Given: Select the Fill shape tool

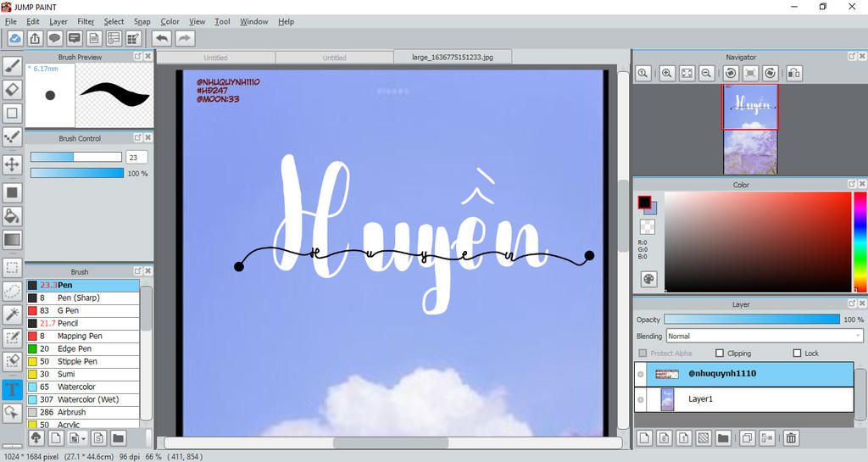Looking at the screenshot, I should pyautogui.click(x=12, y=192).
